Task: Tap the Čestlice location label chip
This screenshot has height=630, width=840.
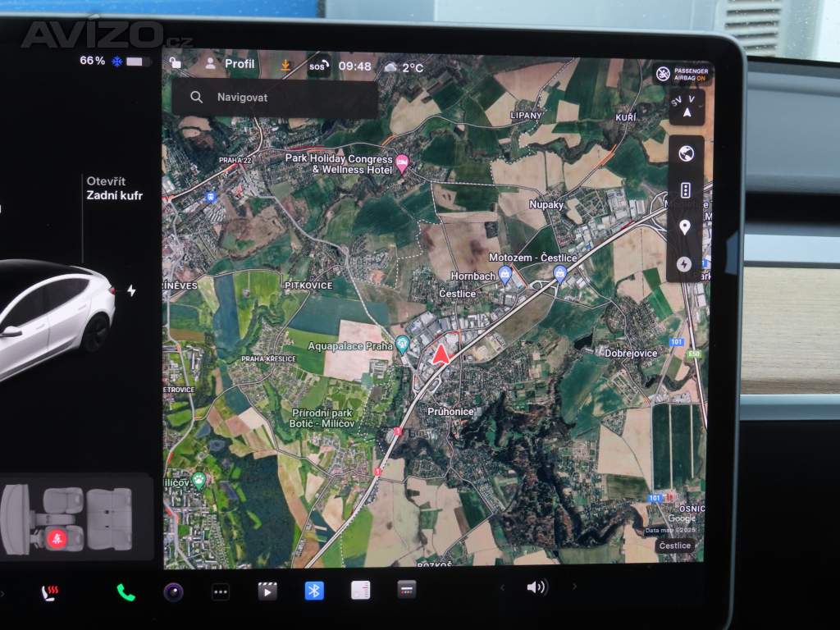Action: tap(674, 546)
